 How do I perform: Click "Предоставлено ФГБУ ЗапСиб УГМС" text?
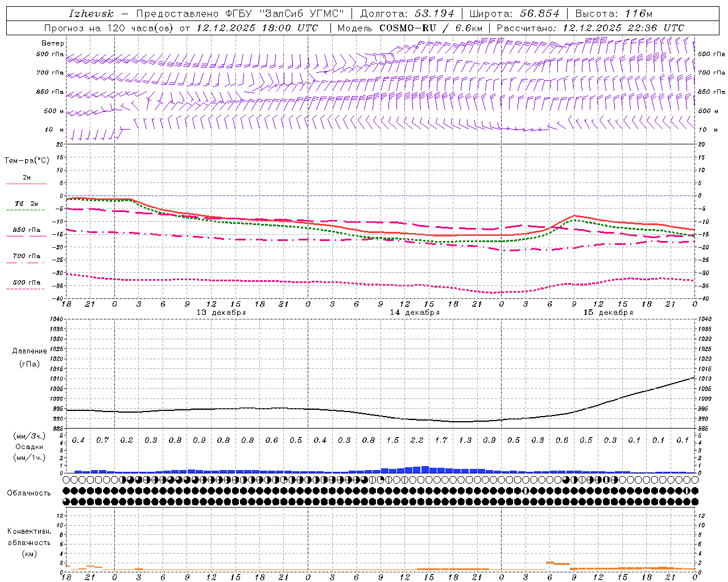point(241,14)
